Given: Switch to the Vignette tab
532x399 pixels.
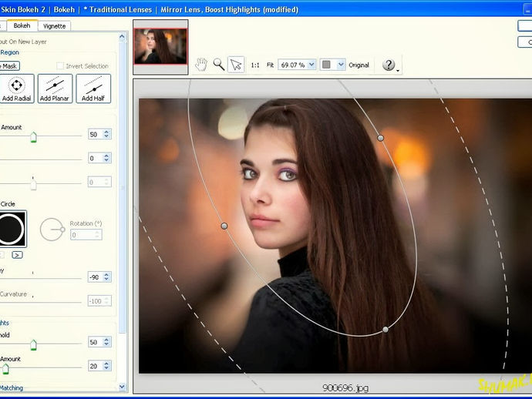Looking at the screenshot, I should [x=54, y=26].
